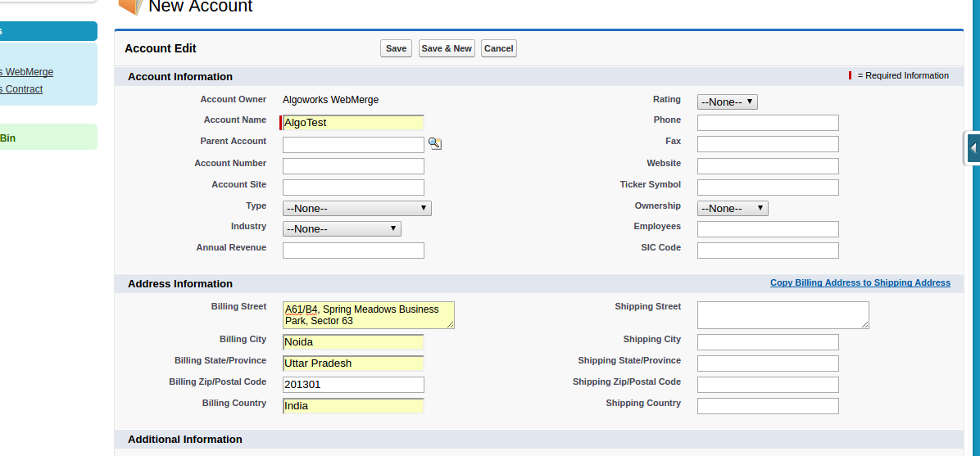Open the Contract link in sidebar

point(22,89)
